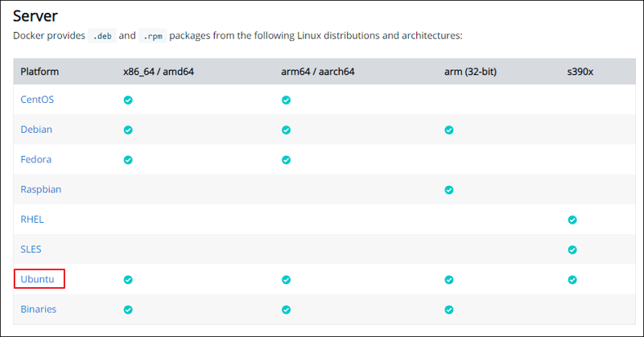This screenshot has height=337, width=644.
Task: Open the Ubuntu platform link
Action: (x=37, y=279)
